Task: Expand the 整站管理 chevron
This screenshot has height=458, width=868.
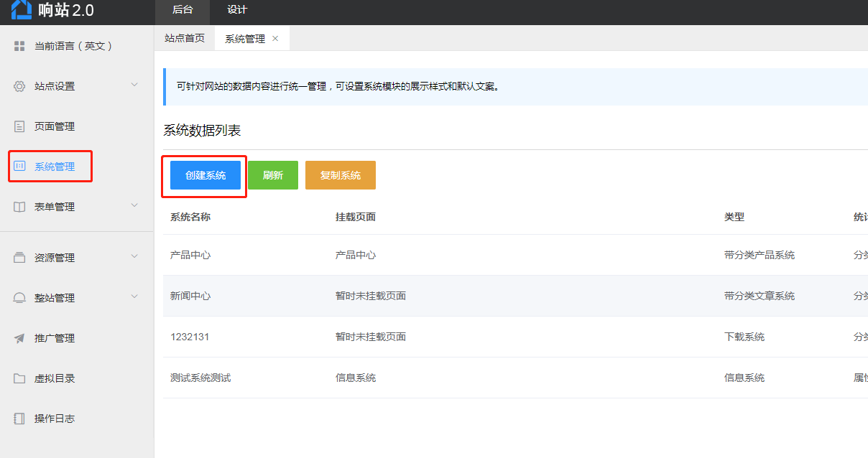Action: click(134, 297)
